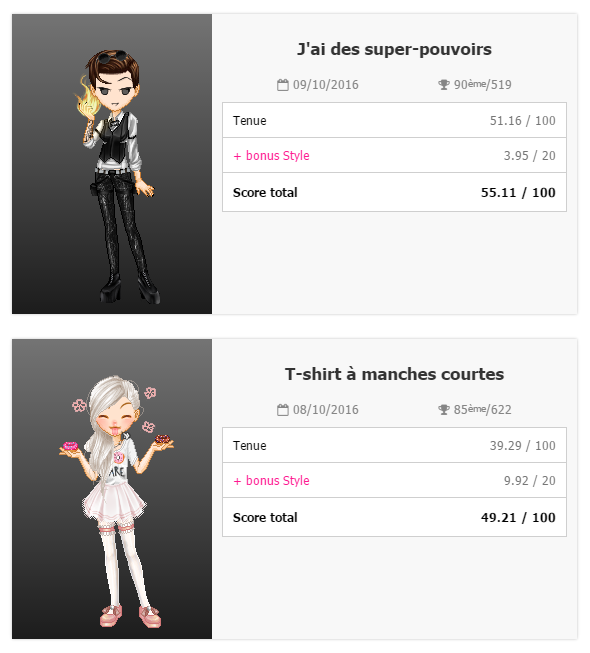Click the flame in the avatar's hand
This screenshot has height=653, width=590.
click(87, 99)
